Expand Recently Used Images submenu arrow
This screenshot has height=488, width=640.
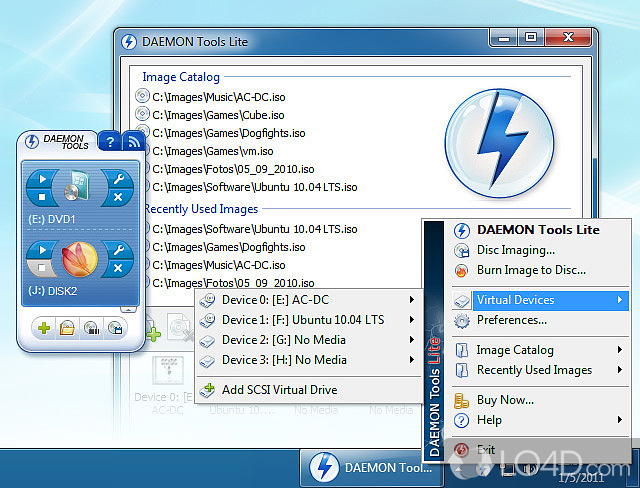(x=620, y=370)
